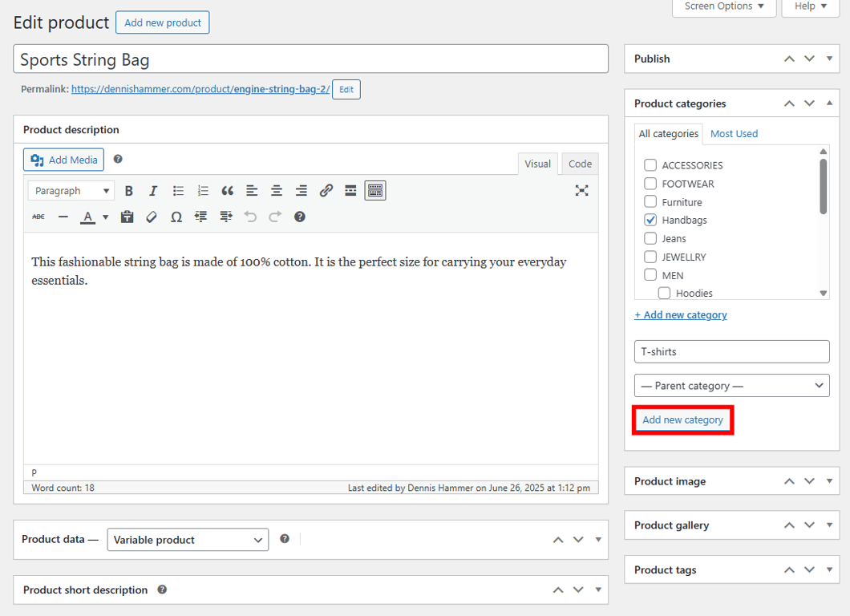Edit the product permalink

pyautogui.click(x=346, y=89)
